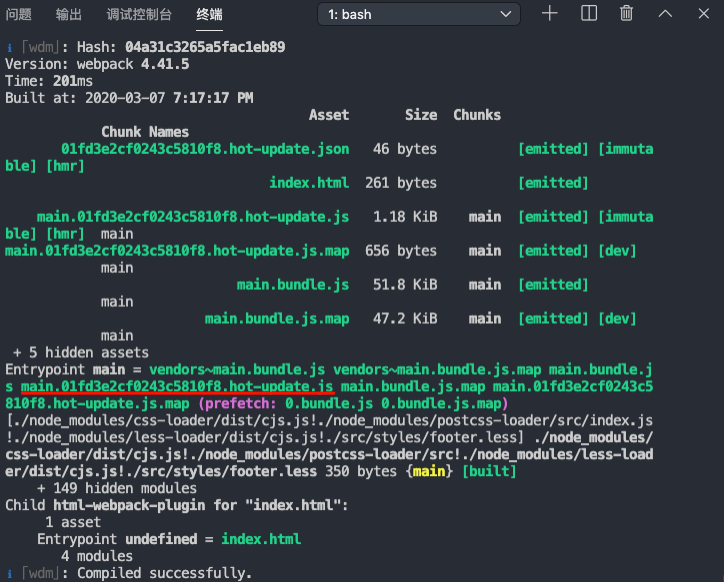Maximize panel with the up chevron icon

(x=665, y=13)
